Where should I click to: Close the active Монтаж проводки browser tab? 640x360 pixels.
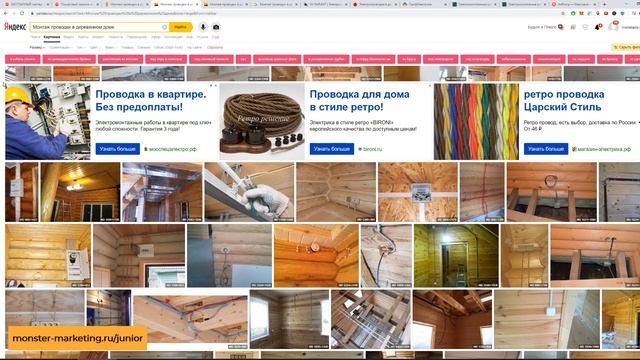coord(197,4)
